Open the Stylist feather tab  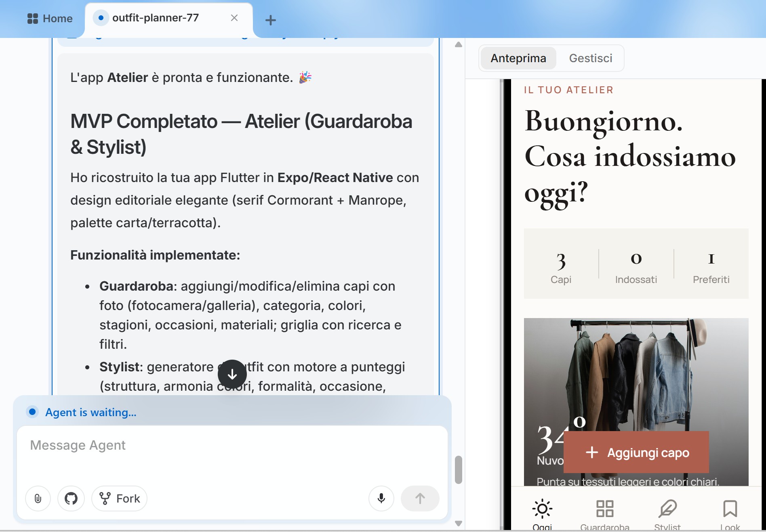tap(667, 515)
